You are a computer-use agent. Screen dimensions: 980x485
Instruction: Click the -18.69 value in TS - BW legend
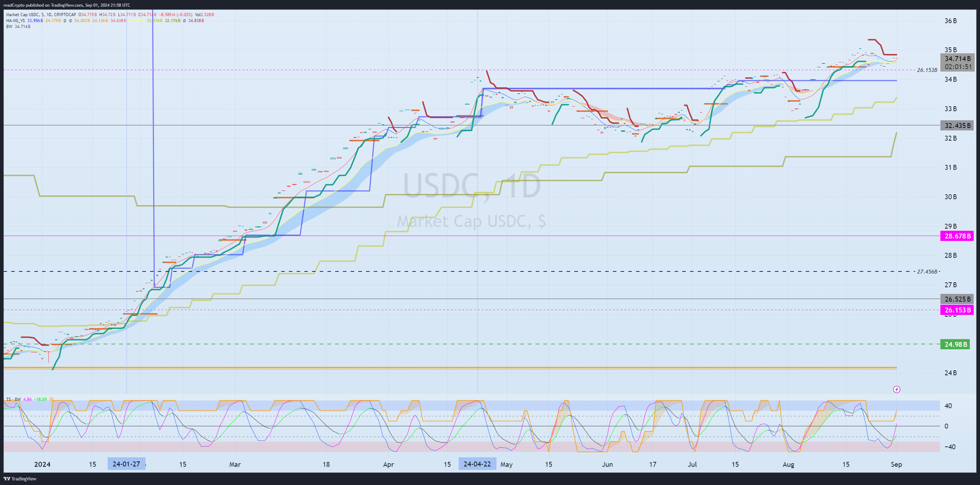(x=40, y=399)
